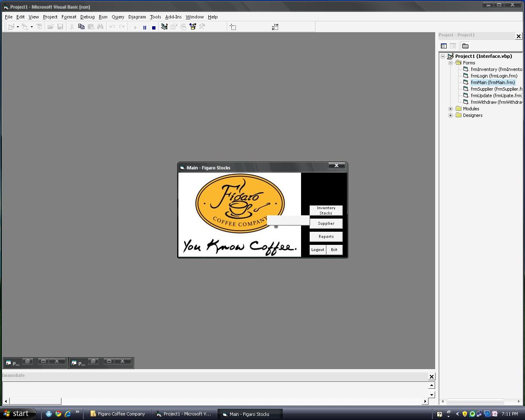
Task: Click the Cut scissors icon
Action: point(72,27)
